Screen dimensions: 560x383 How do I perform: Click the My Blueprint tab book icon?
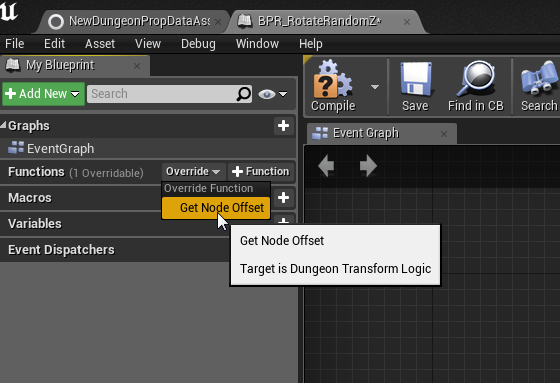pos(12,65)
